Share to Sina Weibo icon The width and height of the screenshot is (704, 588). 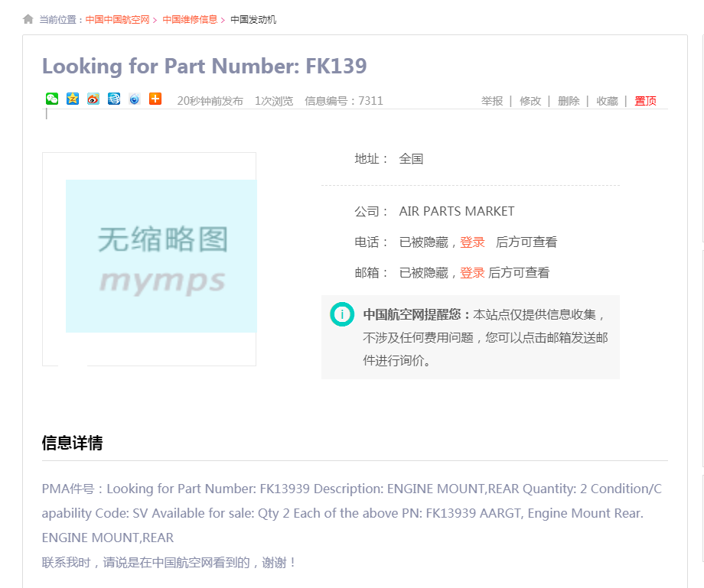click(x=93, y=99)
